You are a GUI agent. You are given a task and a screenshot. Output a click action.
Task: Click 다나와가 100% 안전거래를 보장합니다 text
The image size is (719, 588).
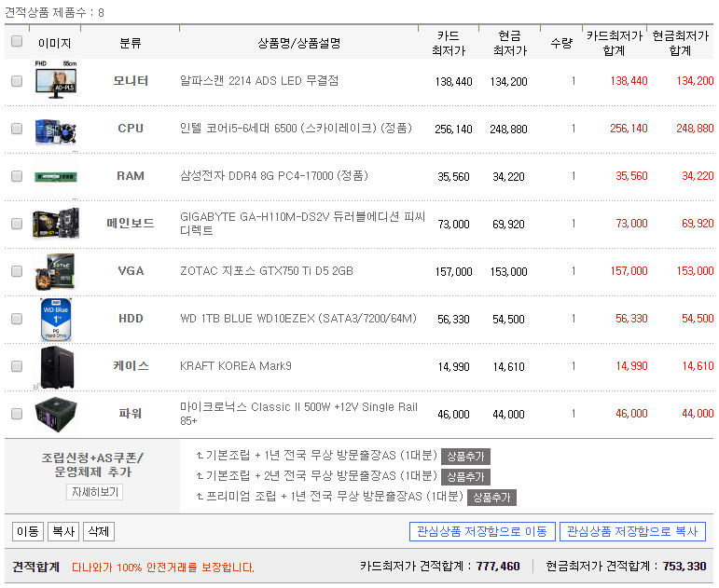tap(163, 567)
